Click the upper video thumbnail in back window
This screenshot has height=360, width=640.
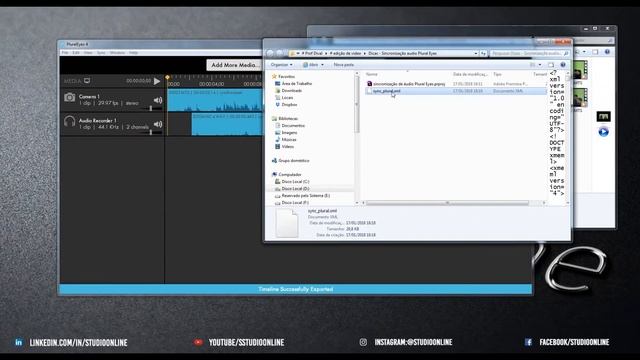pos(580,70)
